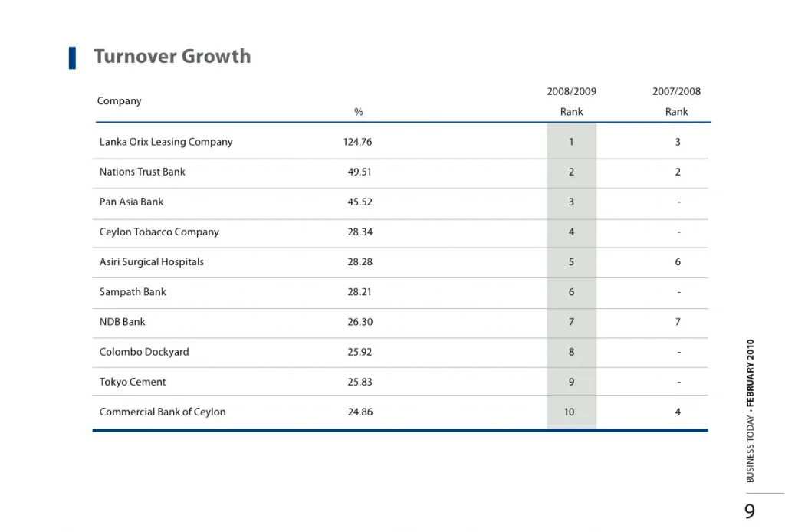Click the Turnover Growth heading
This screenshot has height=532, width=785.
coord(172,57)
